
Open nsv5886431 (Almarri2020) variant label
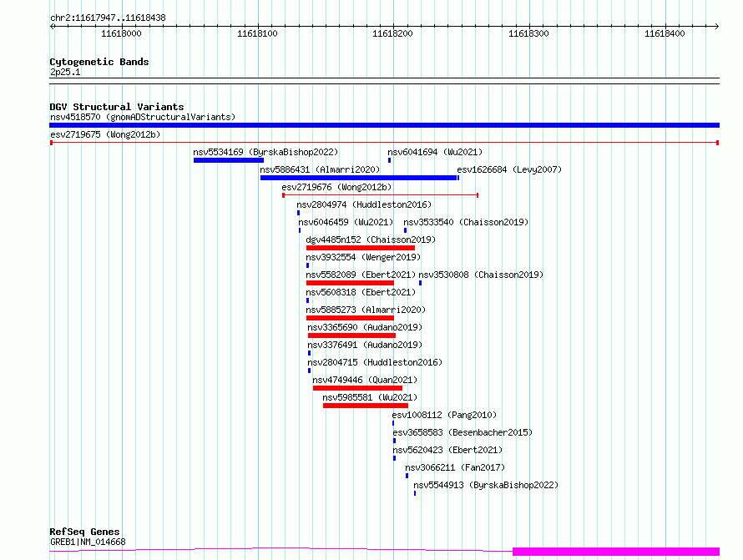pyautogui.click(x=320, y=169)
